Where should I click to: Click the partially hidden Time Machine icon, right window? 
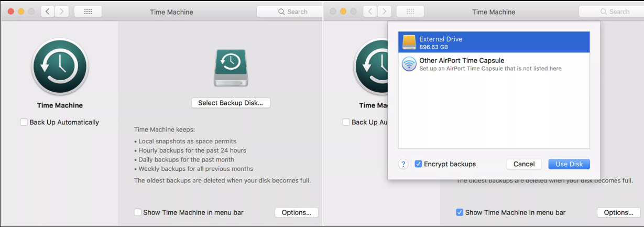point(371,67)
